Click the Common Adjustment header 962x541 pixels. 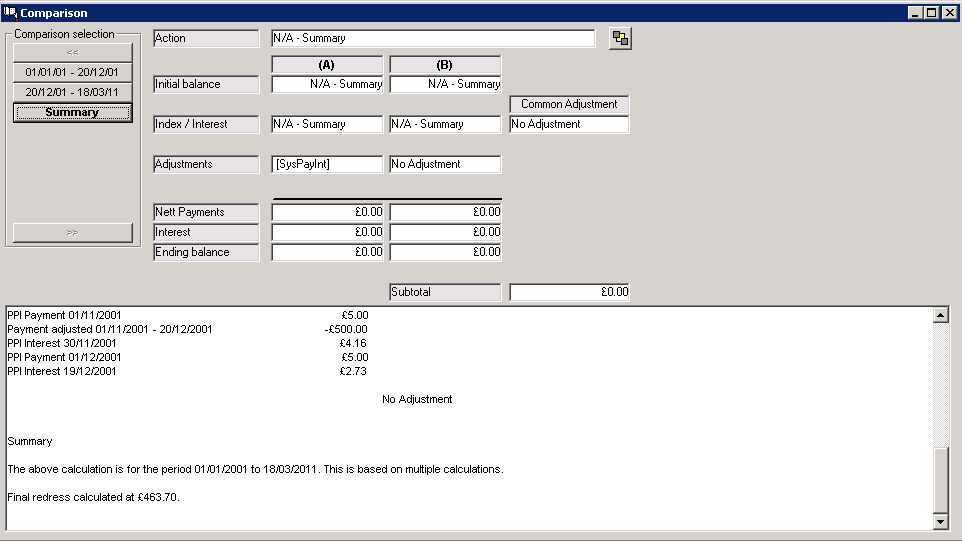point(569,104)
